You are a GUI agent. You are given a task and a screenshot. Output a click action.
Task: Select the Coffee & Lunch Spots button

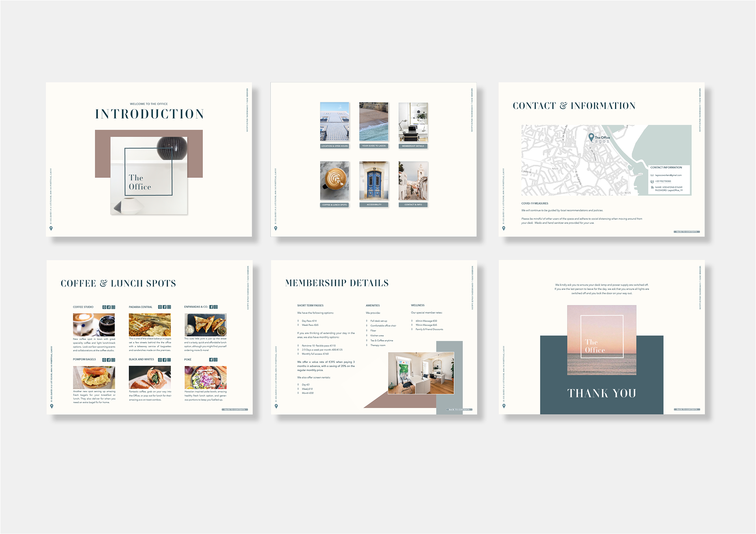click(334, 205)
